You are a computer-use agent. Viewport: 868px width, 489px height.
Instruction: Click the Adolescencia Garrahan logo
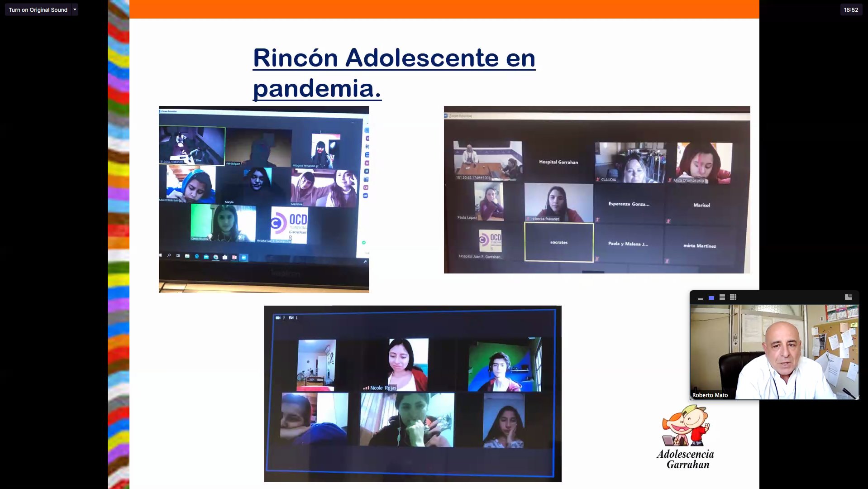coord(686,437)
